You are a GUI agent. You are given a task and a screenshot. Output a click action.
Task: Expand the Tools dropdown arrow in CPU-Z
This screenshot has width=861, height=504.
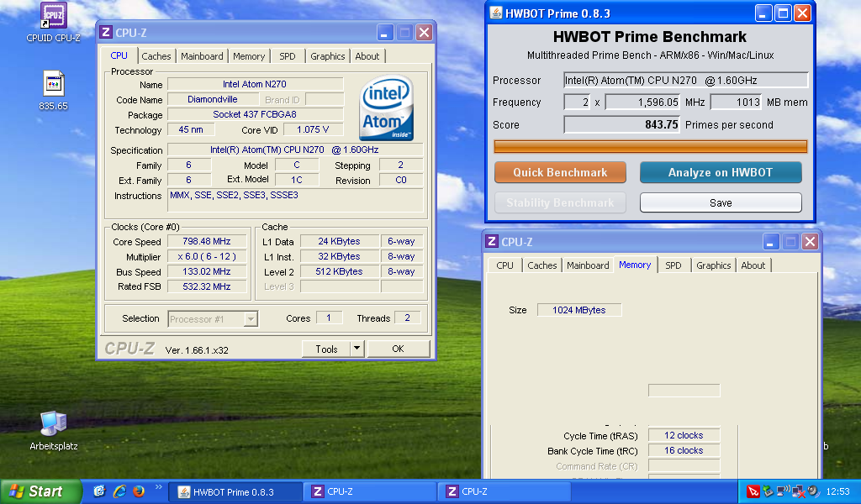[357, 349]
